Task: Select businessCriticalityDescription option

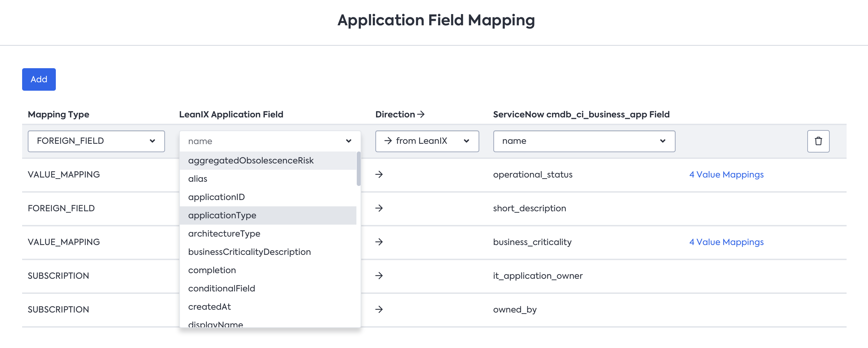Action: 268,252
